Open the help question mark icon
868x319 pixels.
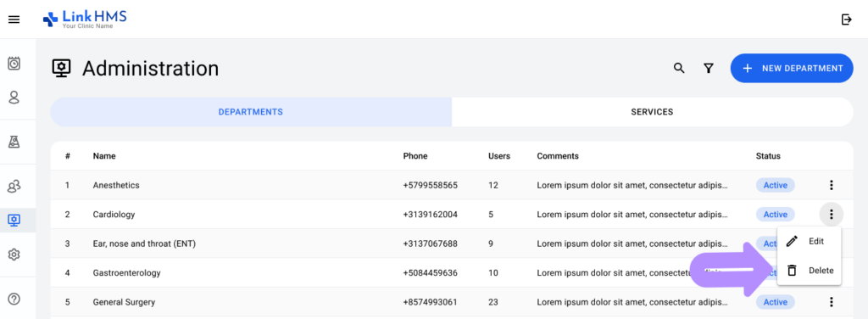[14, 299]
